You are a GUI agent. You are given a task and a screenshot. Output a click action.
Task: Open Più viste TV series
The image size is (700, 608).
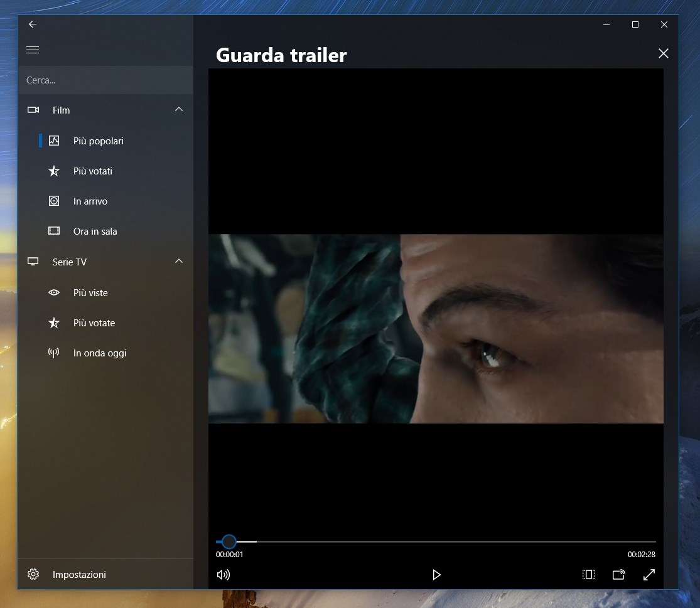coord(90,293)
